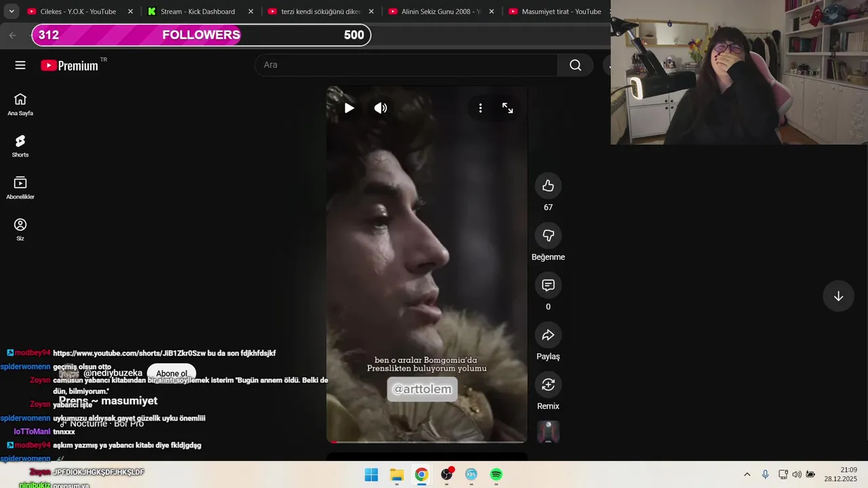Open the volume speaker tray icon
The image size is (868, 488).
[x=797, y=474]
